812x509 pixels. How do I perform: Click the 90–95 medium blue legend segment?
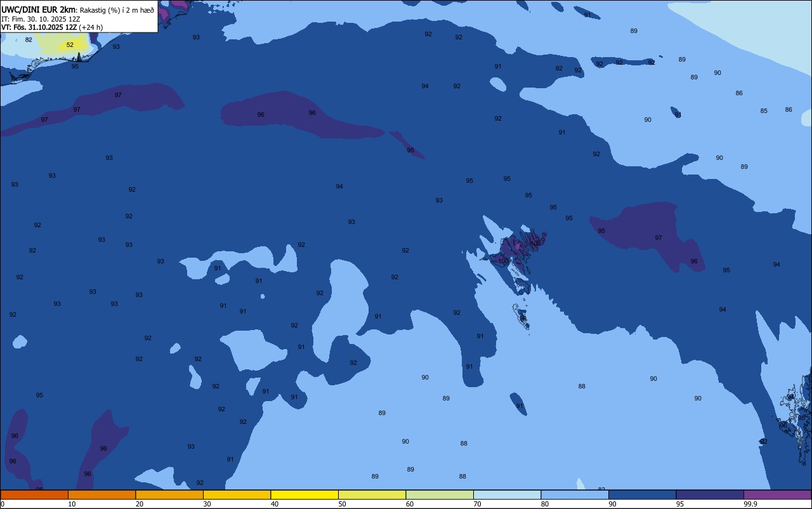[642, 494]
